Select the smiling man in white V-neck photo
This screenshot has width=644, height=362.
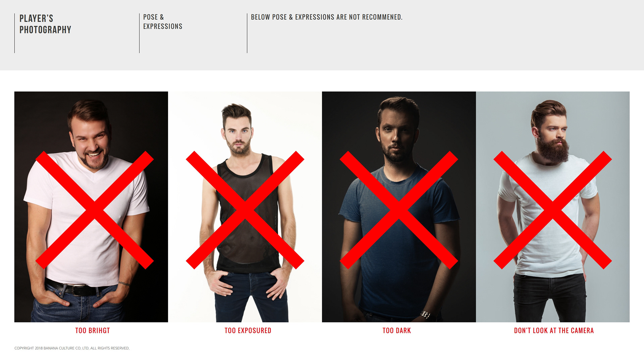point(91,207)
